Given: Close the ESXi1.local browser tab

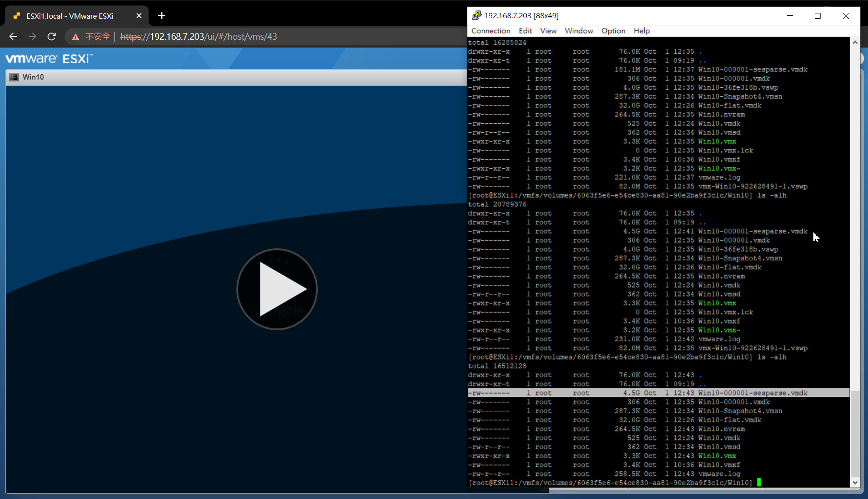Looking at the screenshot, I should [139, 16].
